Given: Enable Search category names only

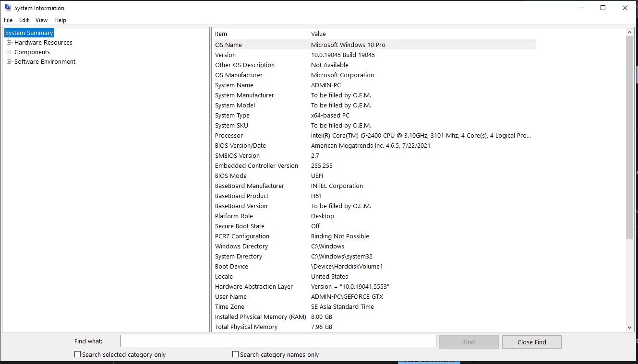Looking at the screenshot, I should coord(235,354).
